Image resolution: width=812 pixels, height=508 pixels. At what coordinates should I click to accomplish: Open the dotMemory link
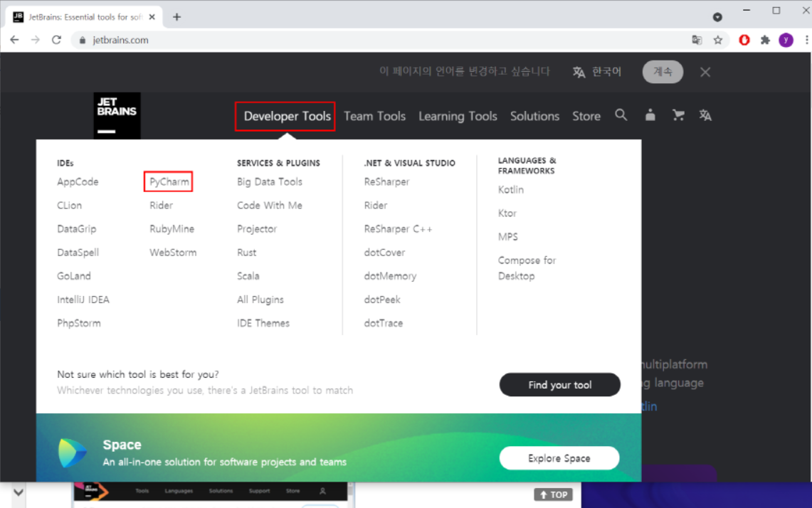click(390, 276)
